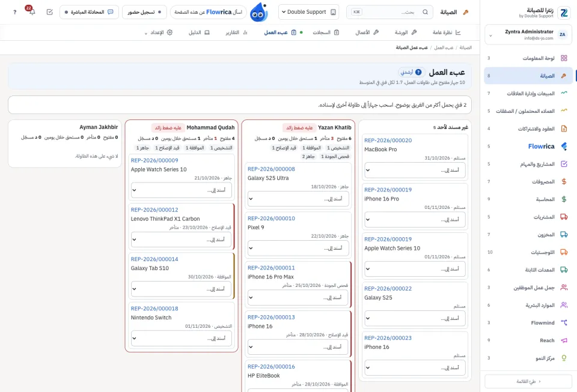Switch to the التقارير reports tab
This screenshot has width=577, height=392.
click(x=236, y=32)
